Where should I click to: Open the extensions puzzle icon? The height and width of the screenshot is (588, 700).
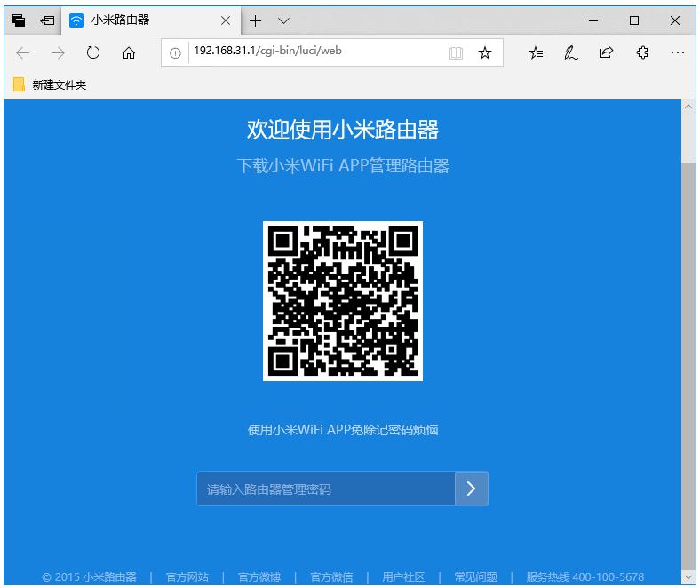pyautogui.click(x=642, y=52)
